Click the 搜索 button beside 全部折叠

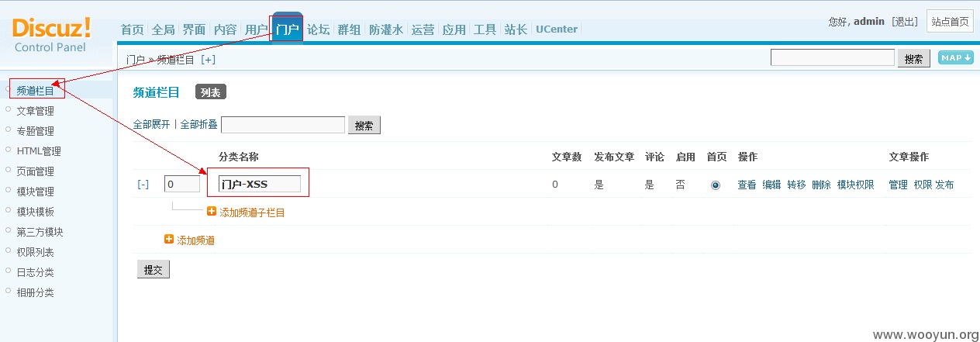tap(364, 125)
